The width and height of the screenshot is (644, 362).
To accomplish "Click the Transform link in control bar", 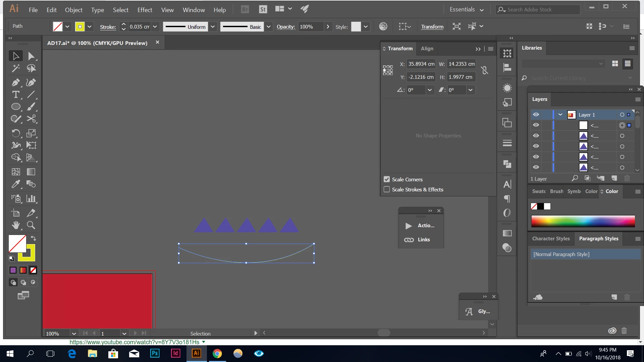I will point(432,27).
